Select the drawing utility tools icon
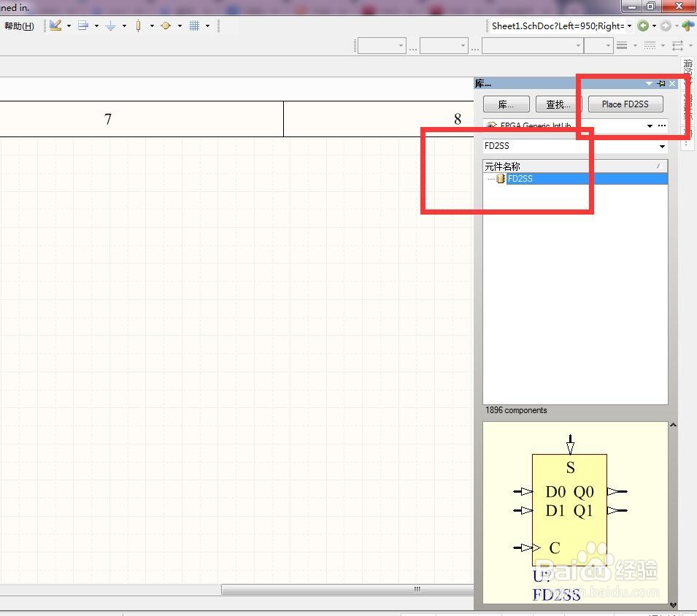The height and width of the screenshot is (616, 697). click(55, 26)
